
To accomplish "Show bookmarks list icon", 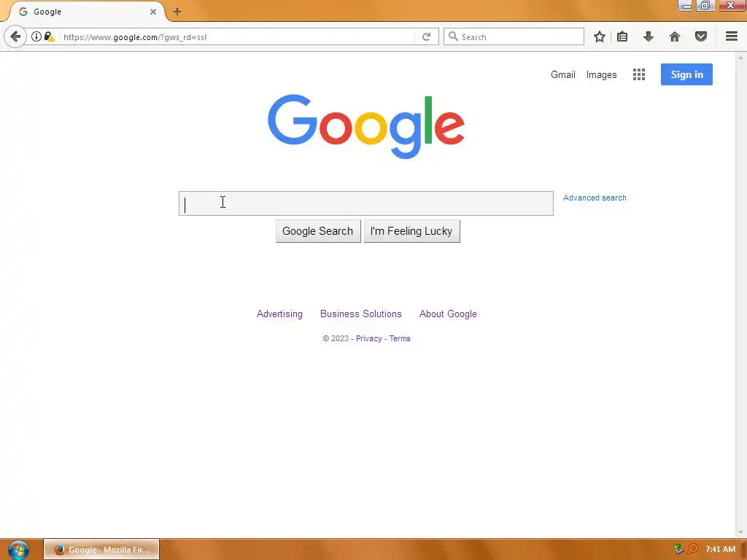I will pos(622,36).
